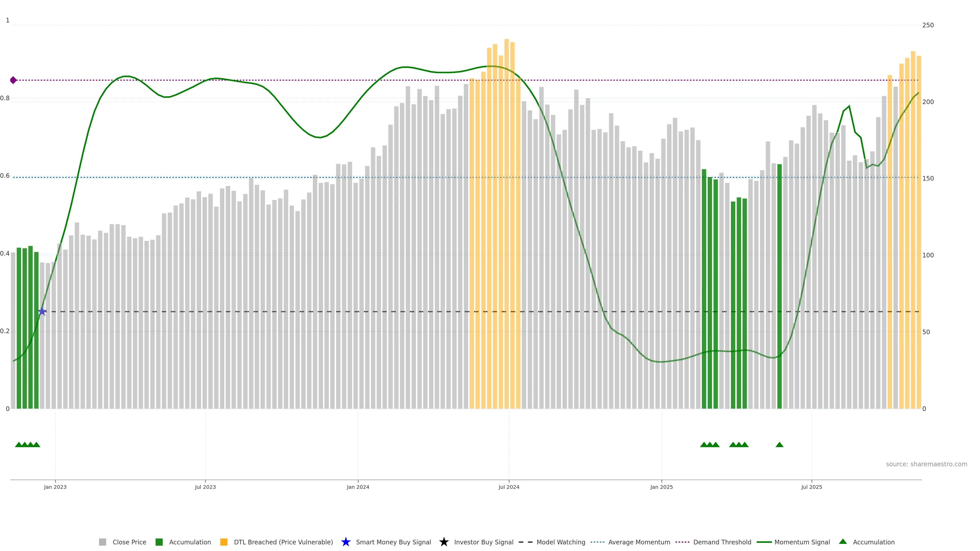Click the green Accumulation triangle legend icon

pos(843,542)
